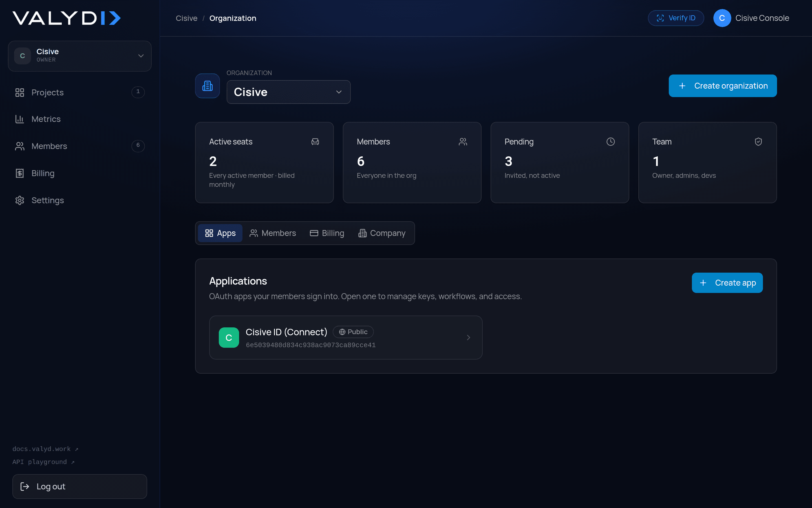Click the grid icon on Apps tab
Image resolution: width=812 pixels, height=508 pixels.
pos(209,233)
